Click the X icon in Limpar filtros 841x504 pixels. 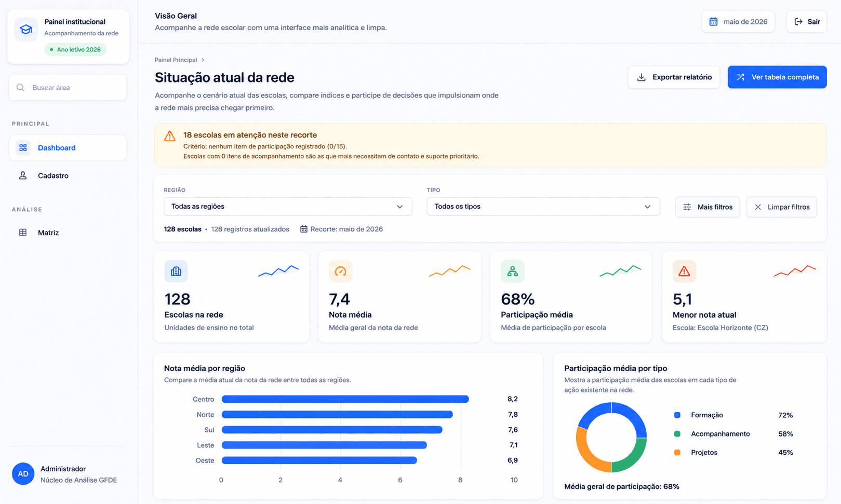coord(758,207)
